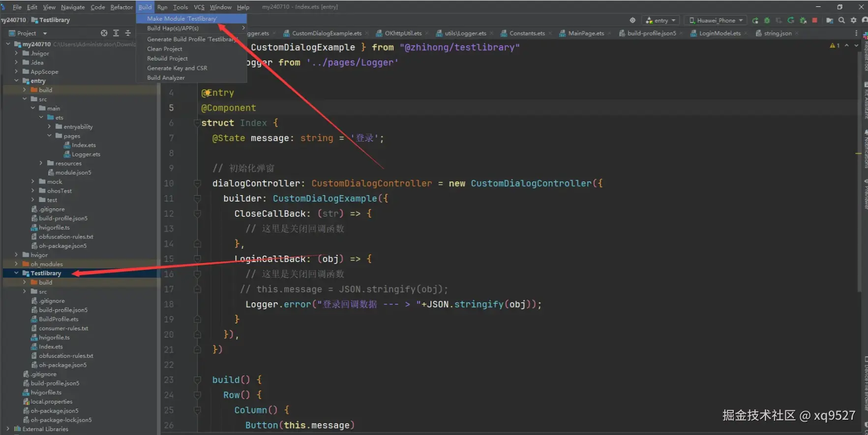Image resolution: width=868 pixels, height=435 pixels.
Task: Place cursor on Logger.error code line
Action: click(393, 304)
